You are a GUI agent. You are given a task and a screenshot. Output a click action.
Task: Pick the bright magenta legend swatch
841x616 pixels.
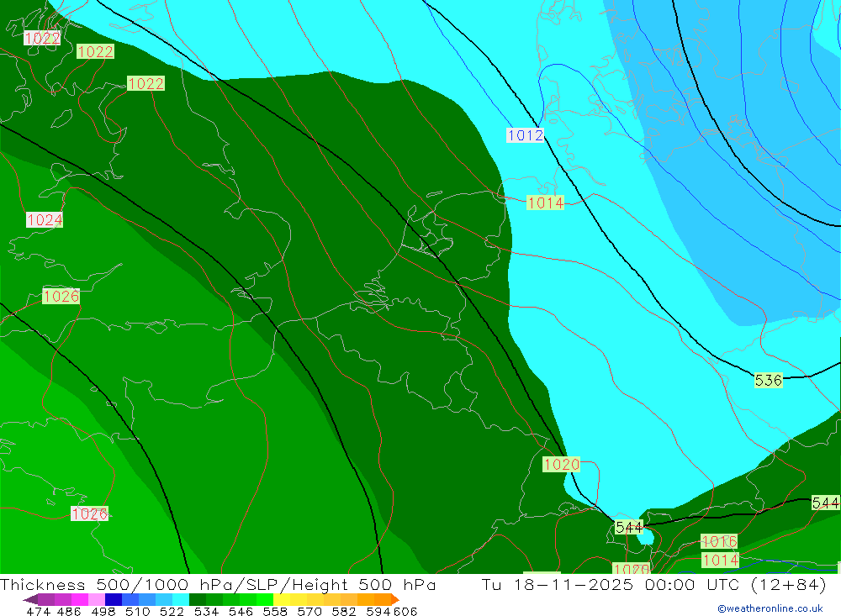[x=80, y=599]
